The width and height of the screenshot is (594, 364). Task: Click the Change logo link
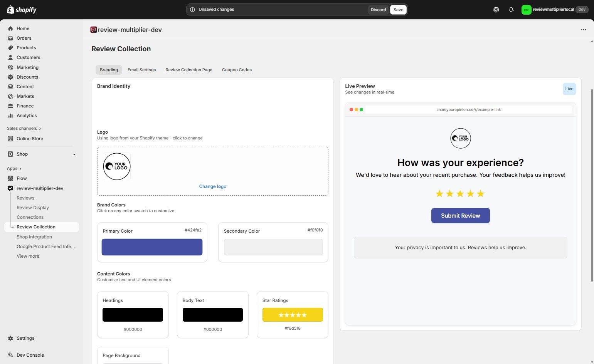[x=212, y=186]
